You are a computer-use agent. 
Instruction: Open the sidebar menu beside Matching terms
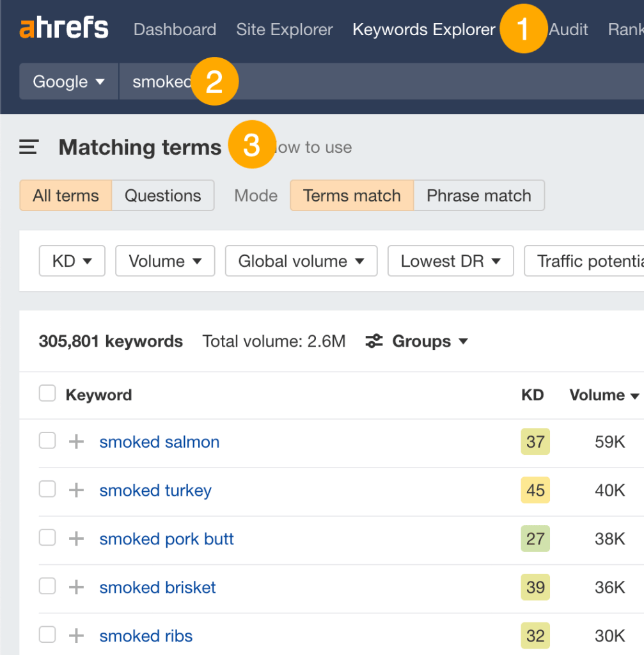pyautogui.click(x=28, y=146)
